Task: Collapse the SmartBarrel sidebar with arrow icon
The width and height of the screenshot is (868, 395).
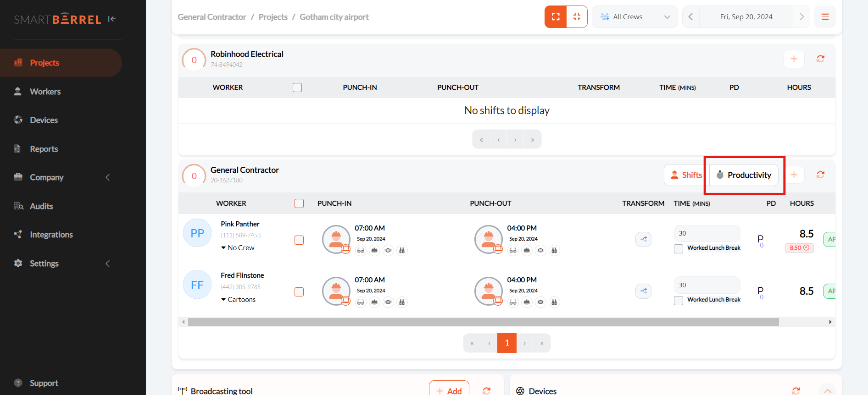Action: coord(112,19)
